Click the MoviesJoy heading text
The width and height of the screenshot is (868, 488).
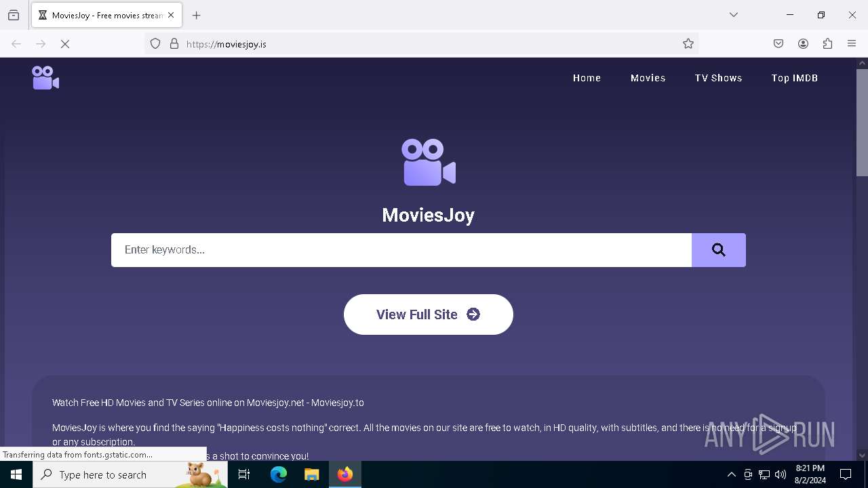[x=429, y=215]
